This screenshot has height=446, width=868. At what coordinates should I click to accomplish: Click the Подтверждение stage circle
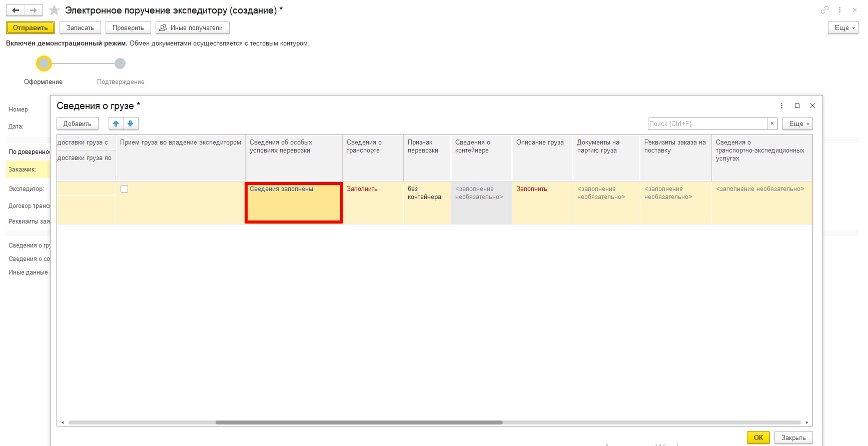(x=120, y=63)
